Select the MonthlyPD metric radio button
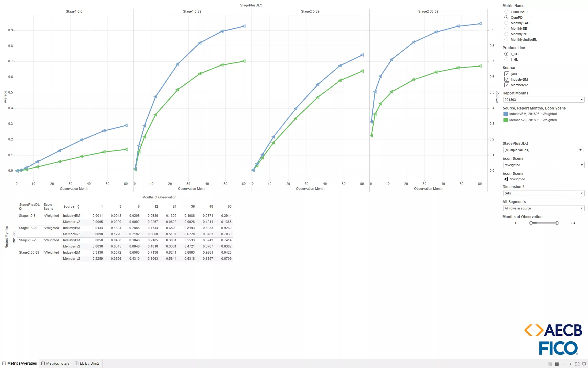The height and width of the screenshot is (368, 588). [507, 34]
